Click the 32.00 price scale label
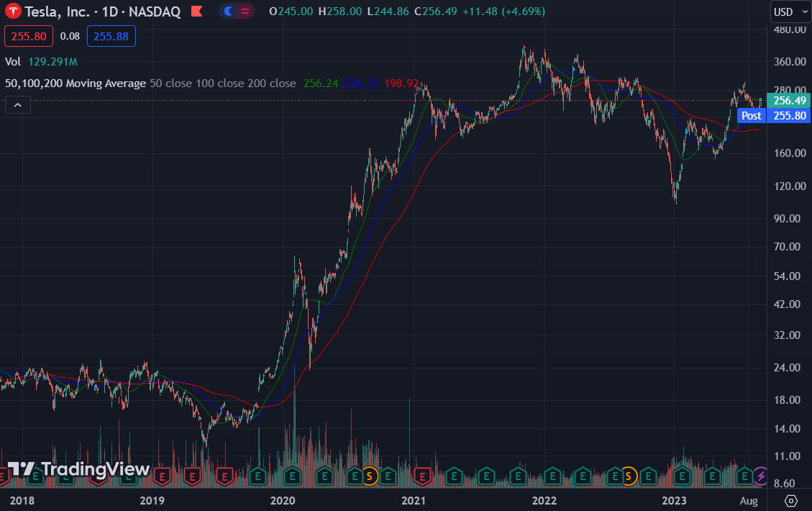Viewport: 812px width, 511px height. [x=787, y=335]
